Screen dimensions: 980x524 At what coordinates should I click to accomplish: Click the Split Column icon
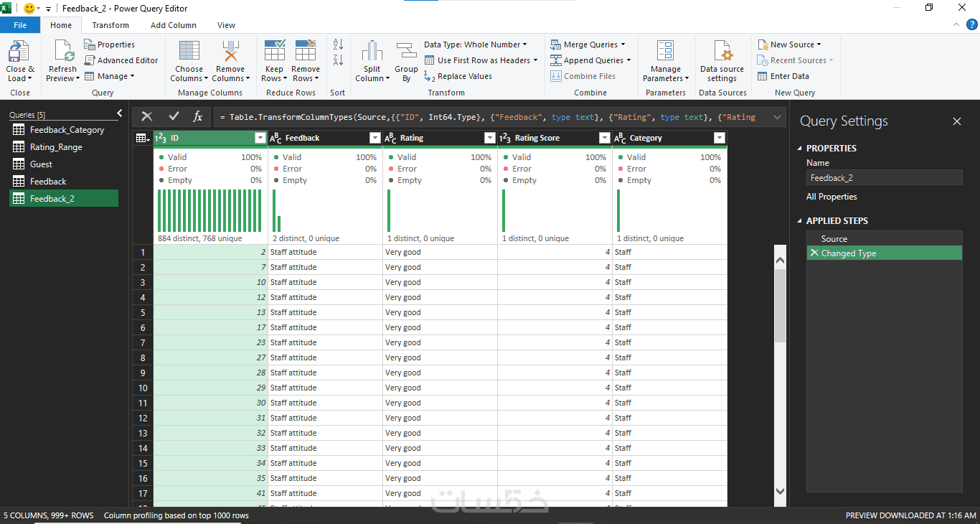click(372, 52)
